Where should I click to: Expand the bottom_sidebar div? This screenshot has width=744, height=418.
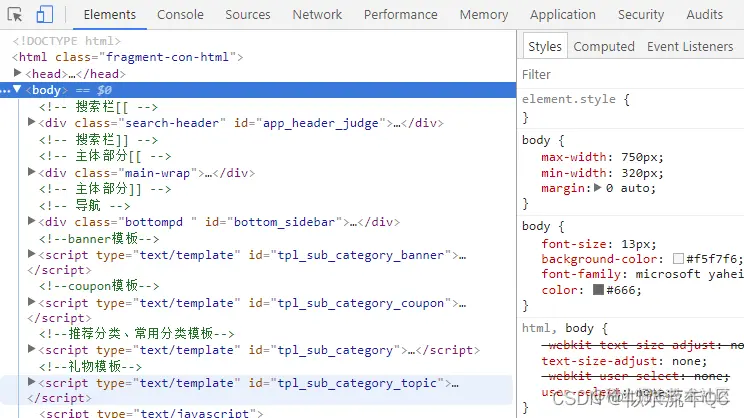pos(31,221)
